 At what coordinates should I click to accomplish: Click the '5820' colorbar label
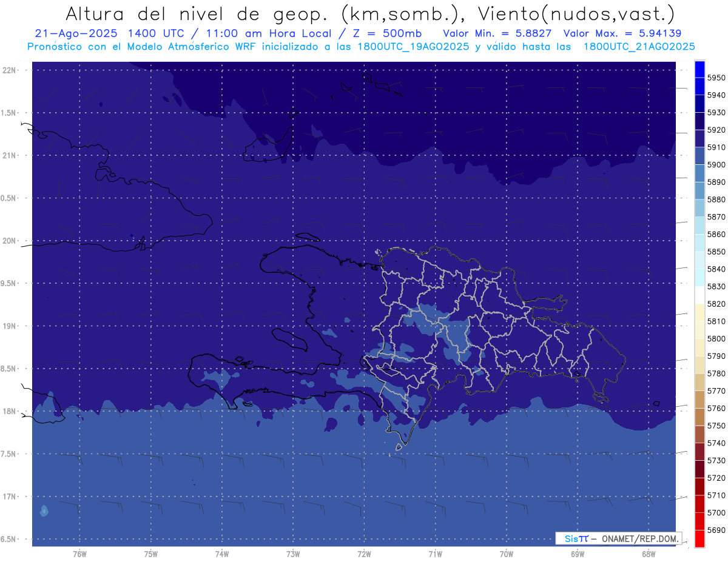(716, 304)
